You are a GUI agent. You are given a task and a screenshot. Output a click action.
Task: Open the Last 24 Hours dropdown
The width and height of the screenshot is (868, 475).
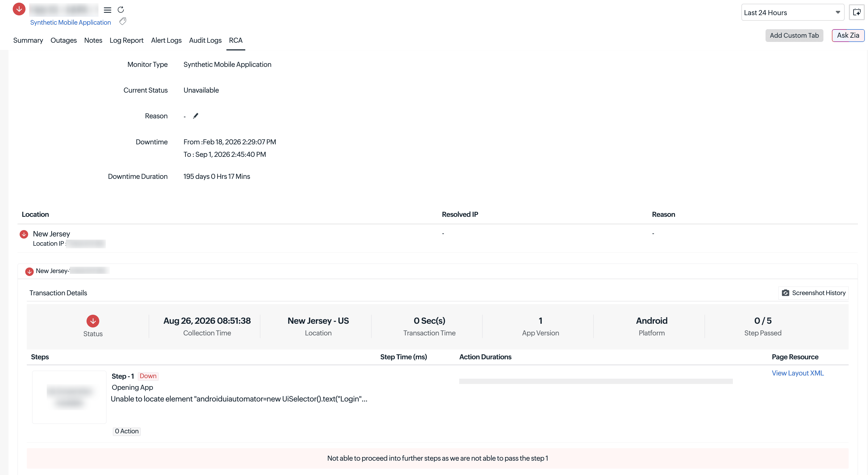793,12
